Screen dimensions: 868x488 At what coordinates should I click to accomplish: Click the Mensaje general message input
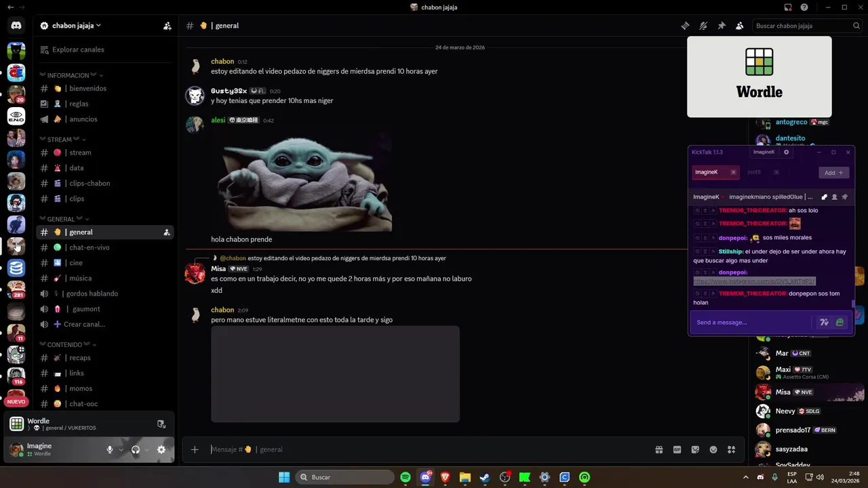pyautogui.click(x=427, y=449)
